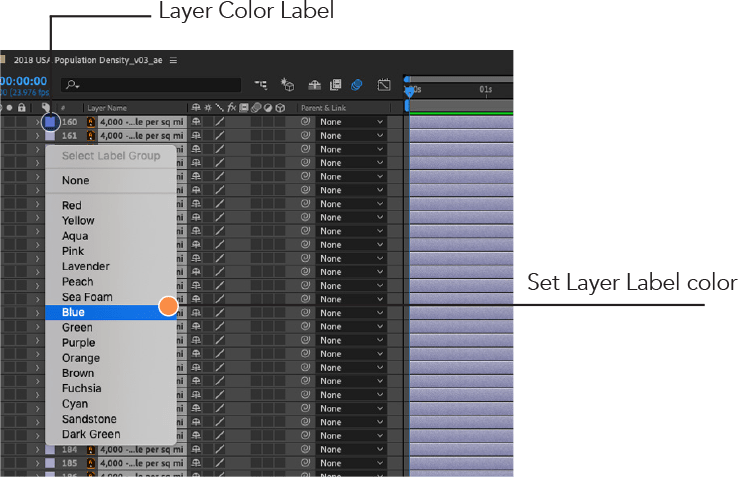Enable Motion Blur toolbar icon
Image resolution: width=738 pixels, height=477 pixels.
point(357,85)
